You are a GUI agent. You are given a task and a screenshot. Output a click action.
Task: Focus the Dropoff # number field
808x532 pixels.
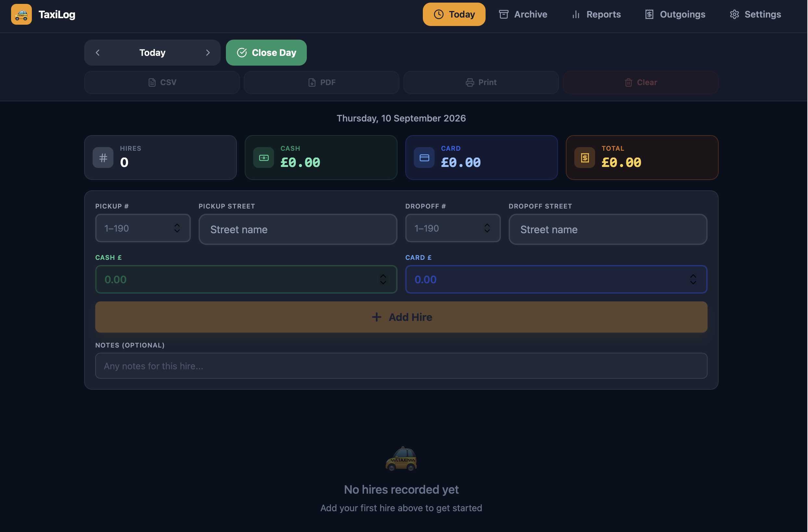[453, 228]
